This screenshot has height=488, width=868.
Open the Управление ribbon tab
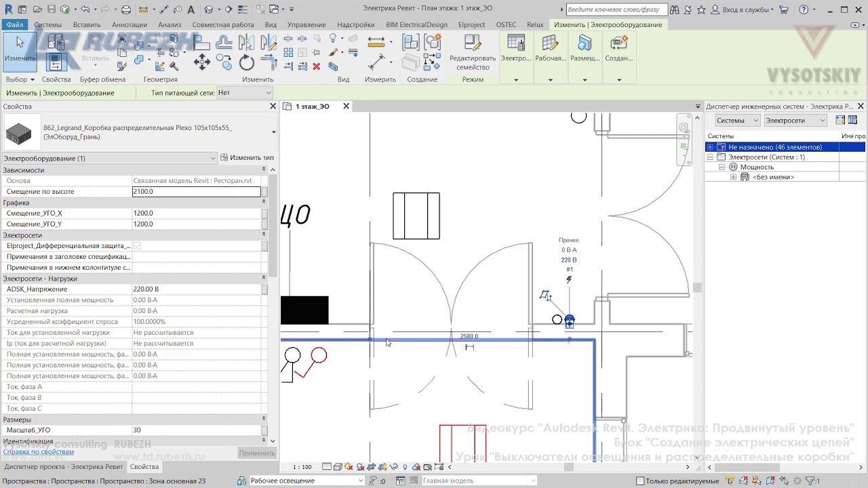(307, 24)
